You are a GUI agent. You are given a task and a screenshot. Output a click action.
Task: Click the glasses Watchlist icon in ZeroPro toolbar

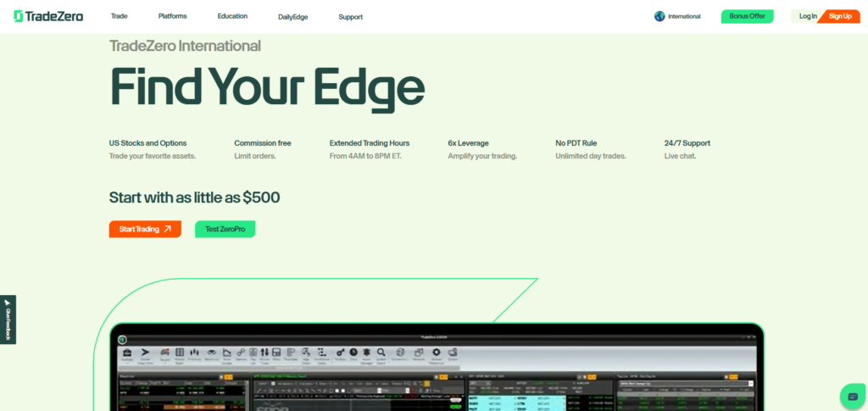[x=211, y=353]
